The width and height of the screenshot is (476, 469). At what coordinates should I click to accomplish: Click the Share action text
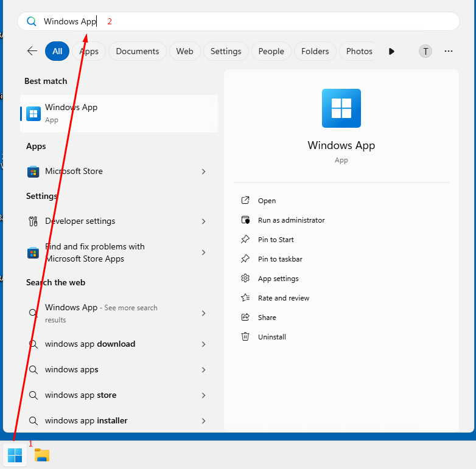click(x=267, y=318)
